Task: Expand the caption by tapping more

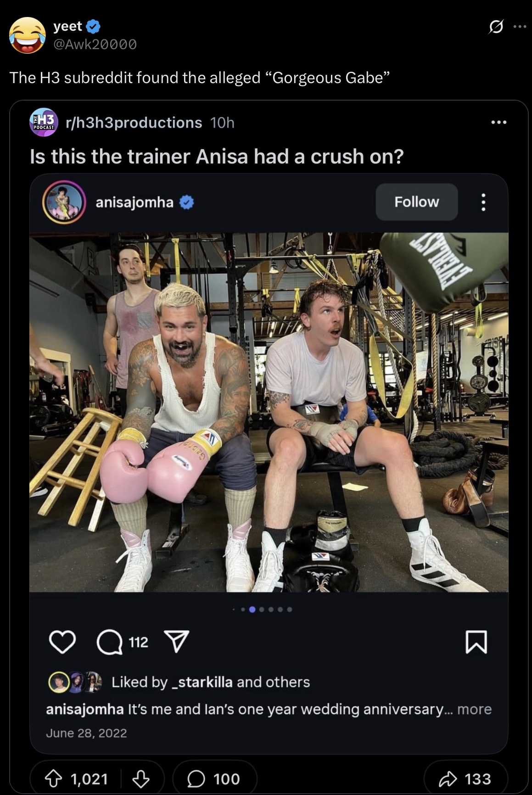Action: click(x=474, y=709)
